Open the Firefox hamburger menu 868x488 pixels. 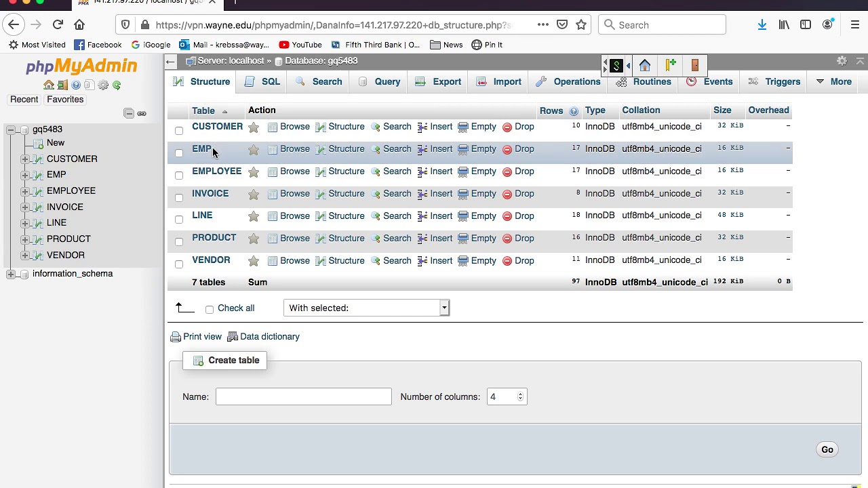[855, 25]
